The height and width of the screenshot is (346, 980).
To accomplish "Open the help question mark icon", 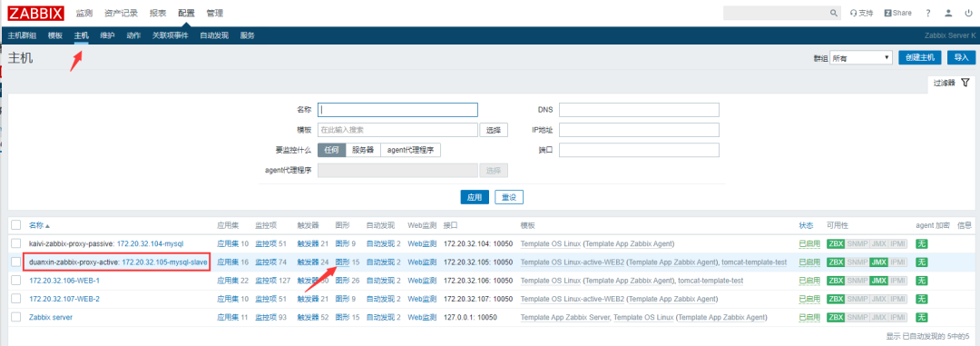I will 928,13.
